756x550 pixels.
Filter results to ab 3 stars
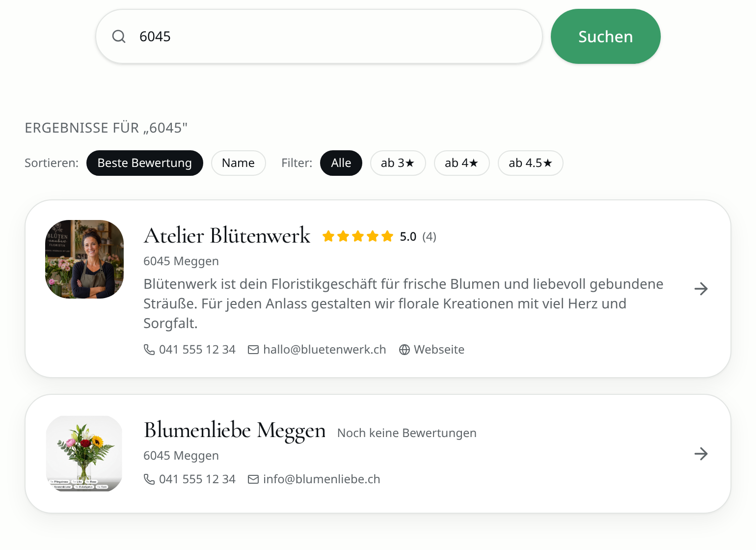pos(398,163)
